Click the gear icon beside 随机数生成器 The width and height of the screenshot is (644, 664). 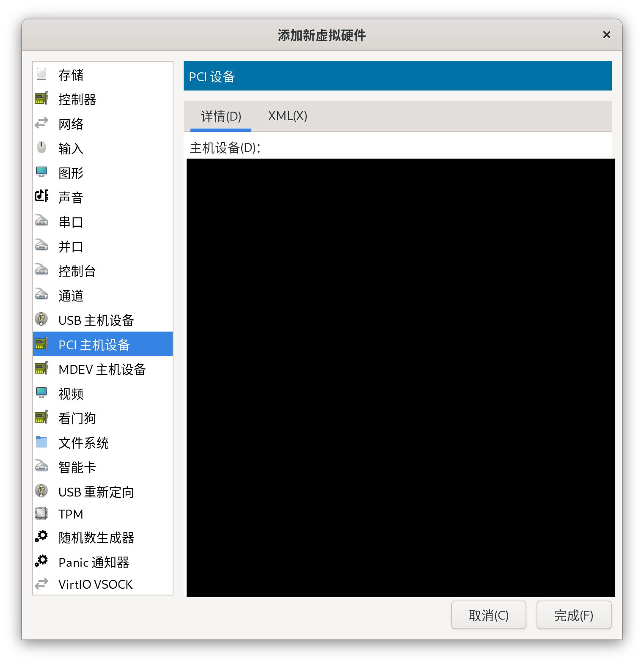(41, 536)
